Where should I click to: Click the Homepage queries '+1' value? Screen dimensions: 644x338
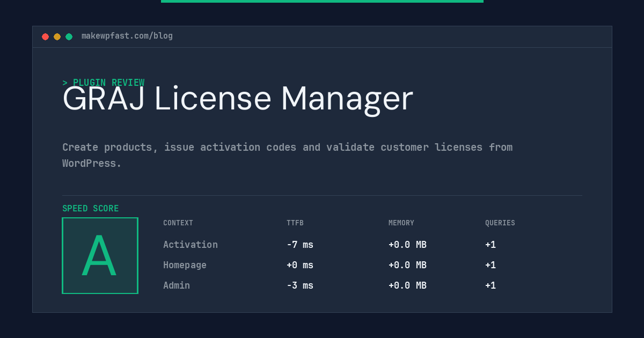tap(491, 265)
